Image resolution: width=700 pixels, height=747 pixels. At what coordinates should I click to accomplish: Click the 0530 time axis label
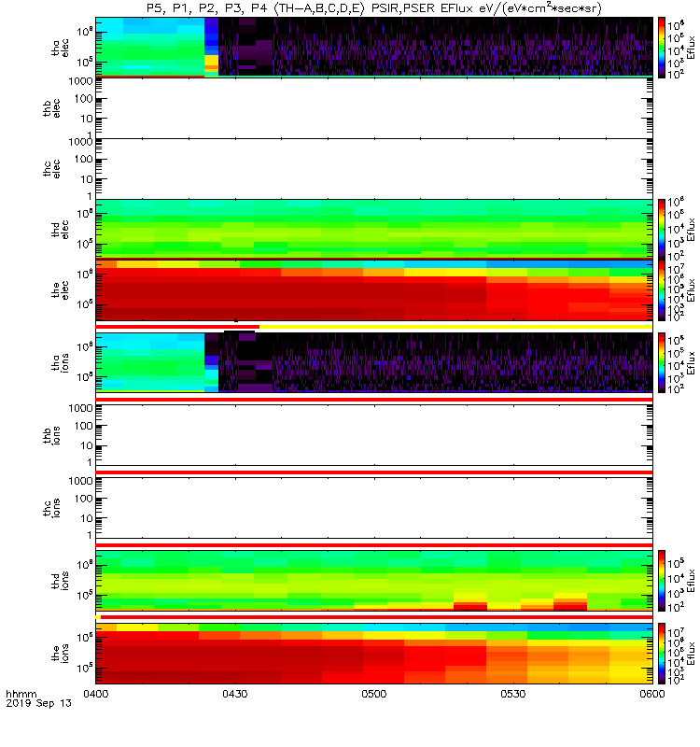pos(512,694)
